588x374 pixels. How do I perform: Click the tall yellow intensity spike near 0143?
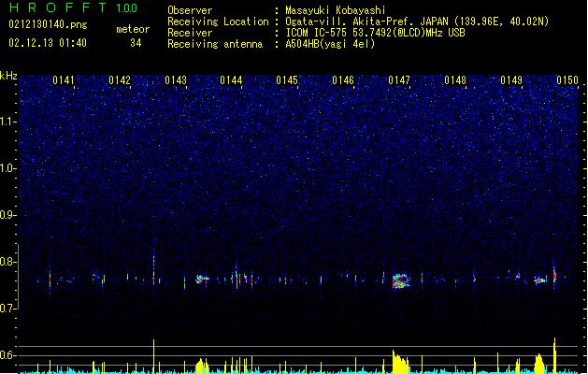point(153,356)
